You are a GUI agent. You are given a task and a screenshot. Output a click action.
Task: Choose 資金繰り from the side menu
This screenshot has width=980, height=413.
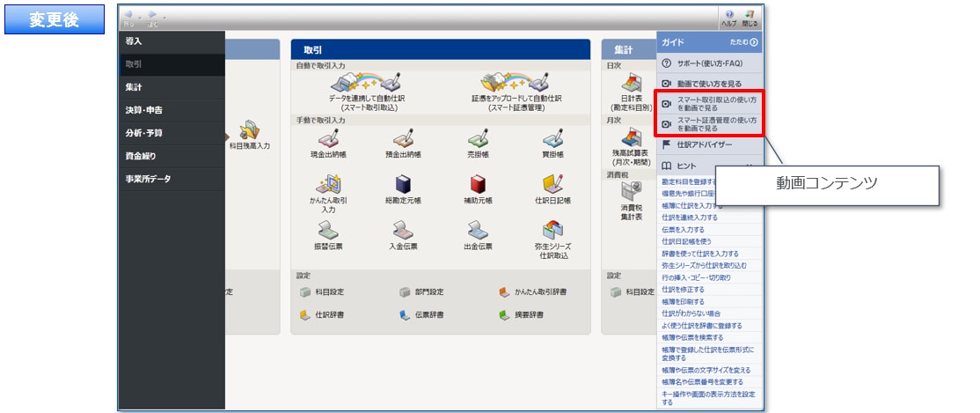[141, 156]
